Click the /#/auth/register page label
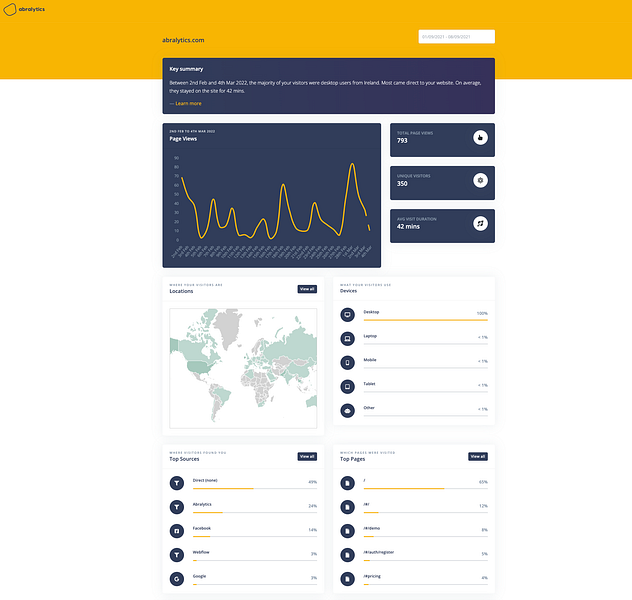The width and height of the screenshot is (632, 600). coord(378,552)
